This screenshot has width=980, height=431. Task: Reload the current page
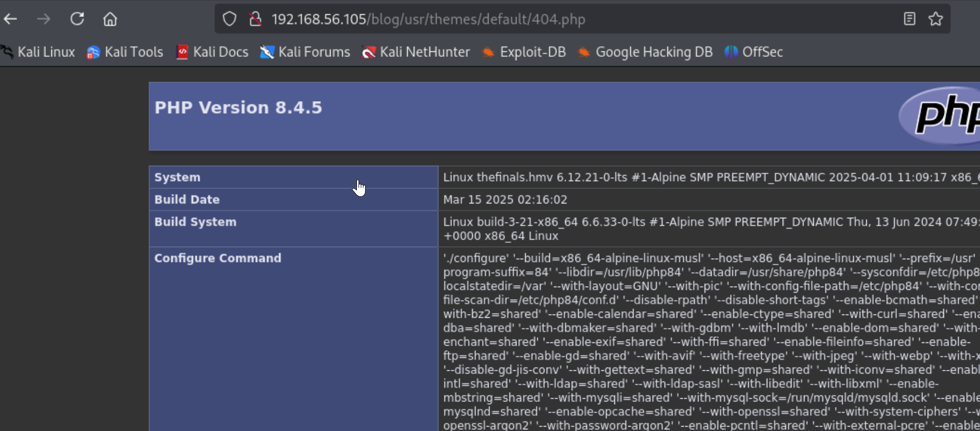(x=77, y=19)
